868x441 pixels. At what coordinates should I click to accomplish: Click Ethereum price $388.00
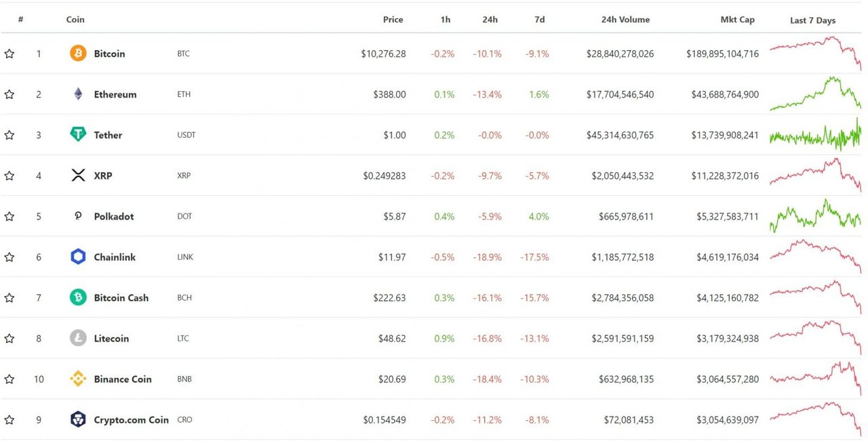[389, 94]
